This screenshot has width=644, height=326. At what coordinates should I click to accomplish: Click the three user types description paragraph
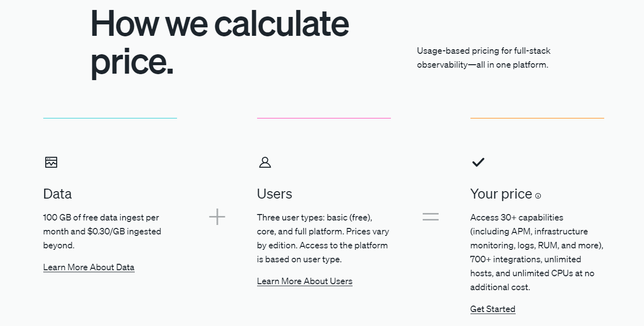(x=323, y=238)
